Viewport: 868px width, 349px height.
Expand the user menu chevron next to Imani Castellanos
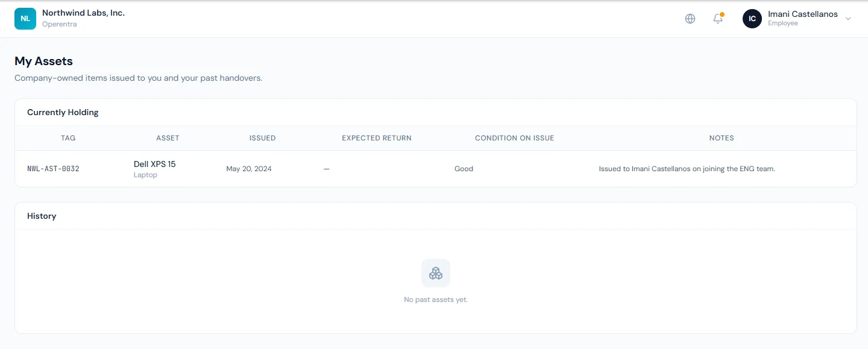(848, 19)
